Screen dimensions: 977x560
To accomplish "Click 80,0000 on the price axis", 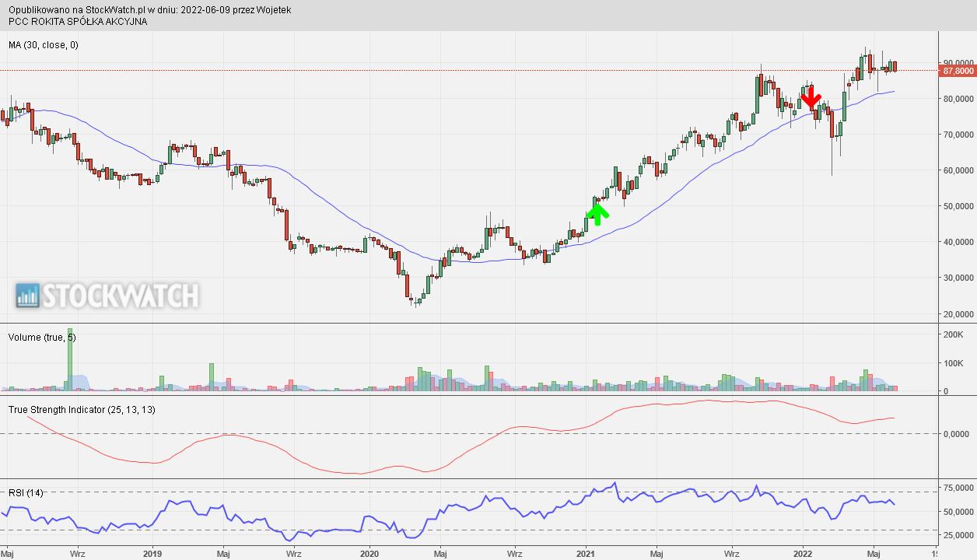I will [958, 99].
